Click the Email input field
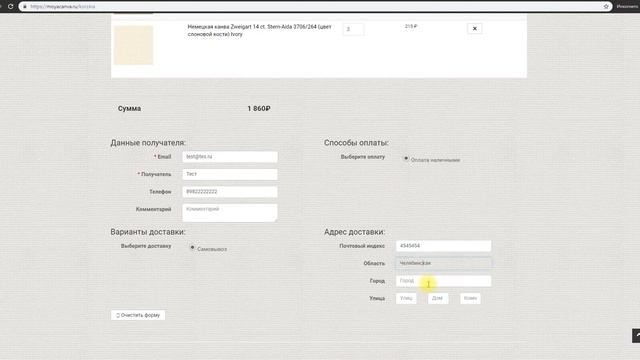Image resolution: width=640 pixels, height=360 pixels. [230, 157]
